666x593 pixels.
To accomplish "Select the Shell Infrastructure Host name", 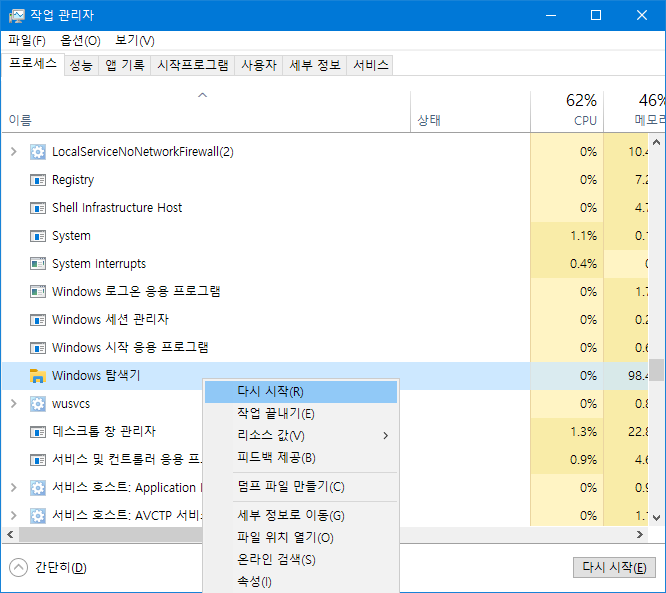I will pyautogui.click(x=117, y=208).
